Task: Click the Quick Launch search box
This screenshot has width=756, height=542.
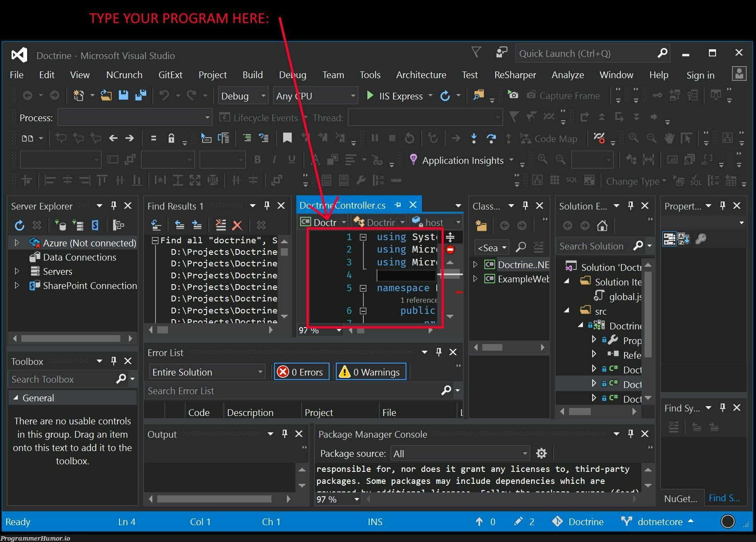Action: tap(592, 53)
